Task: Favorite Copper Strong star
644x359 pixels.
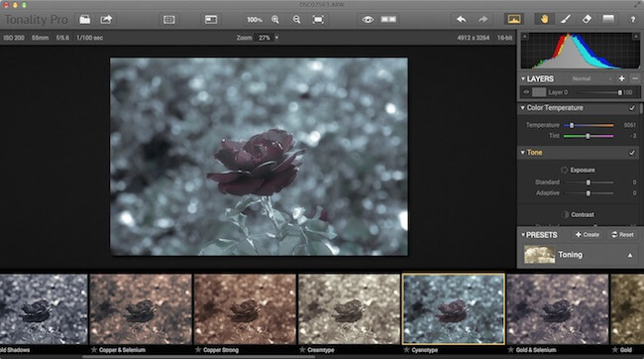Action: [198, 350]
